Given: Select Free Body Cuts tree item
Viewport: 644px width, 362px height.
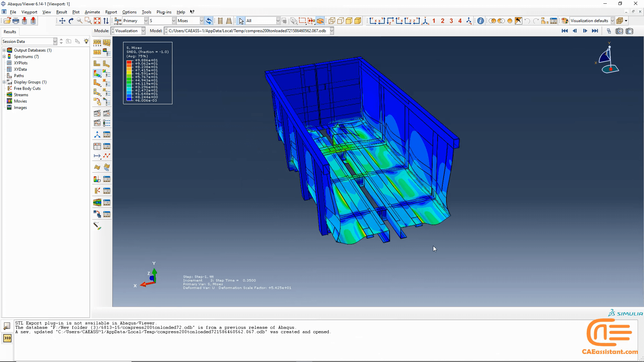Looking at the screenshot, I should click(27, 88).
